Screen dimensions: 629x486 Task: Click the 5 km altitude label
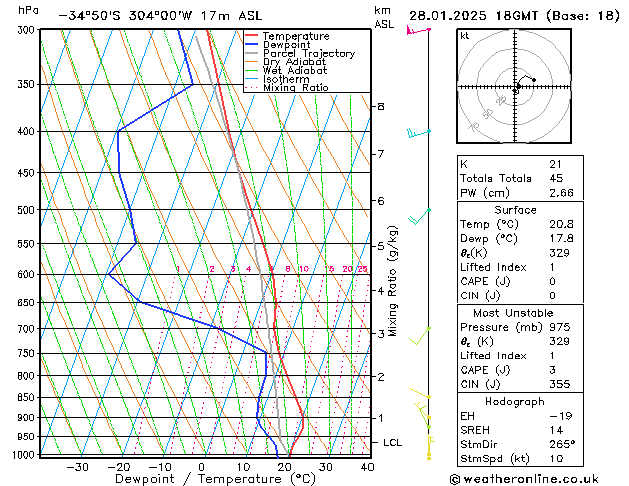point(381,246)
